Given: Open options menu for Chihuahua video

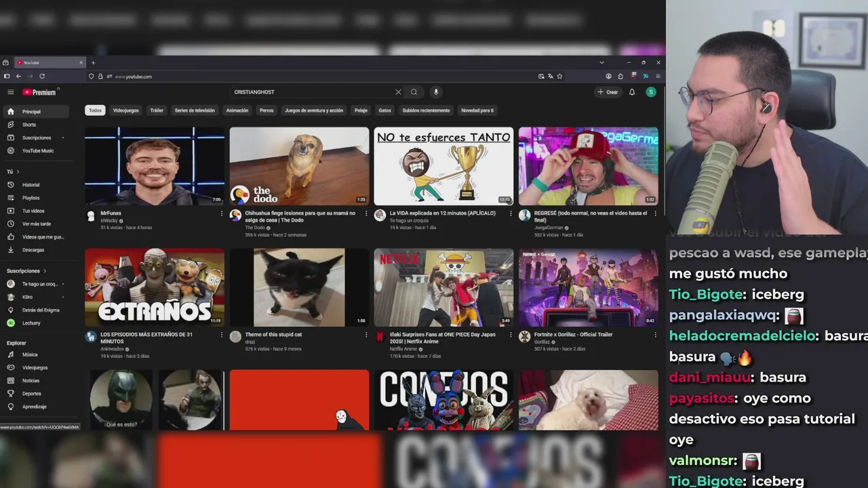Looking at the screenshot, I should (x=366, y=213).
